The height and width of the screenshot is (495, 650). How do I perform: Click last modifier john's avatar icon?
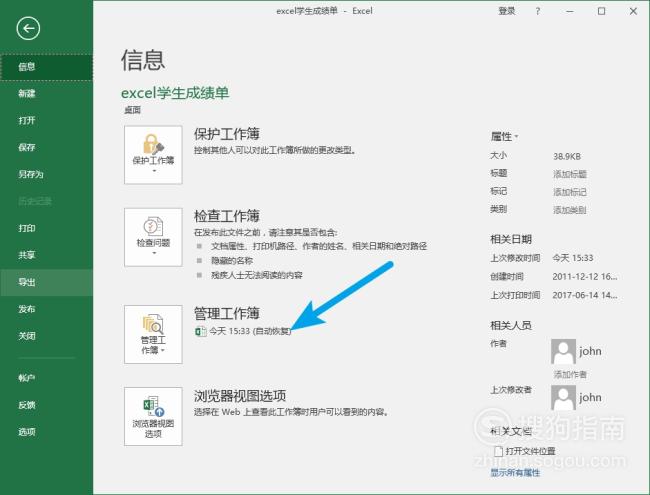(563, 398)
